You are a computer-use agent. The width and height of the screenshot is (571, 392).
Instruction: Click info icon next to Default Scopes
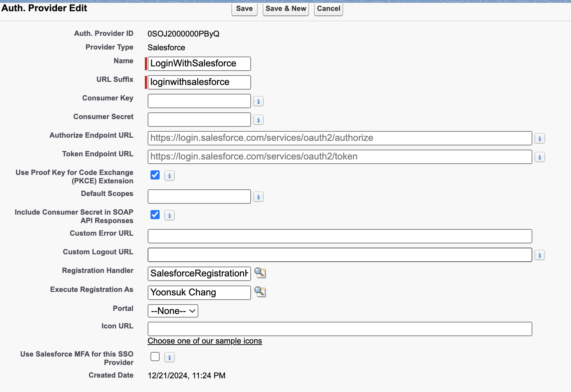258,196
